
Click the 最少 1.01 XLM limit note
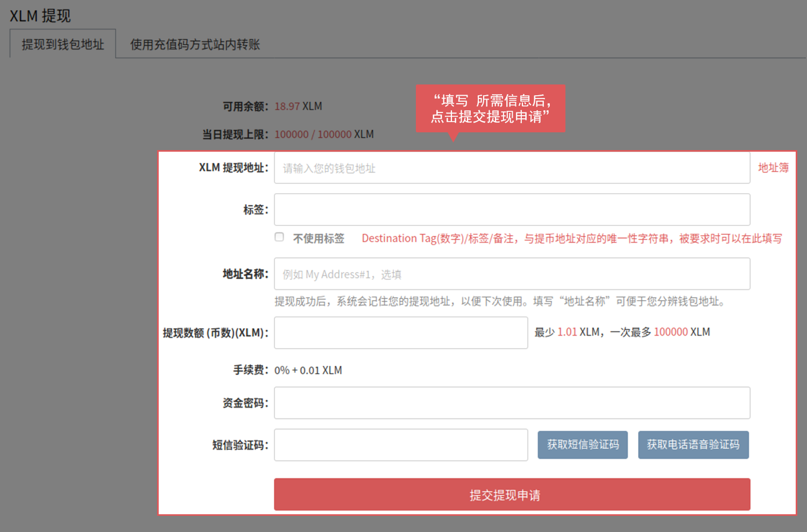(x=622, y=332)
